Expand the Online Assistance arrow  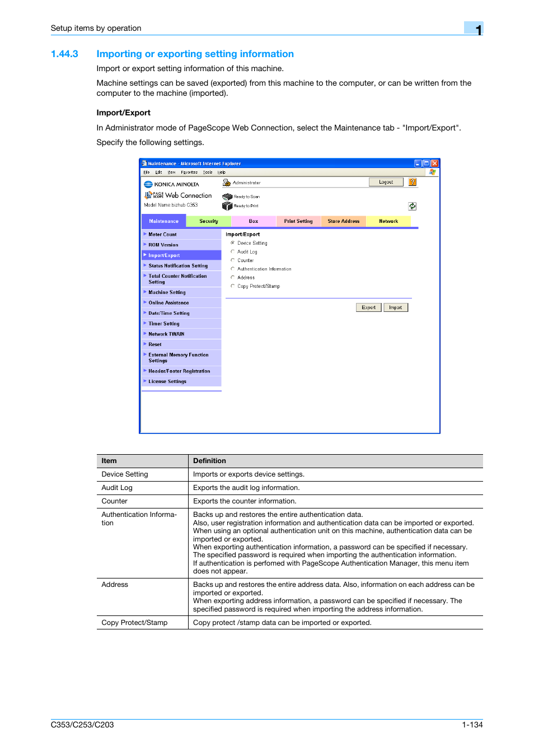click(x=145, y=302)
